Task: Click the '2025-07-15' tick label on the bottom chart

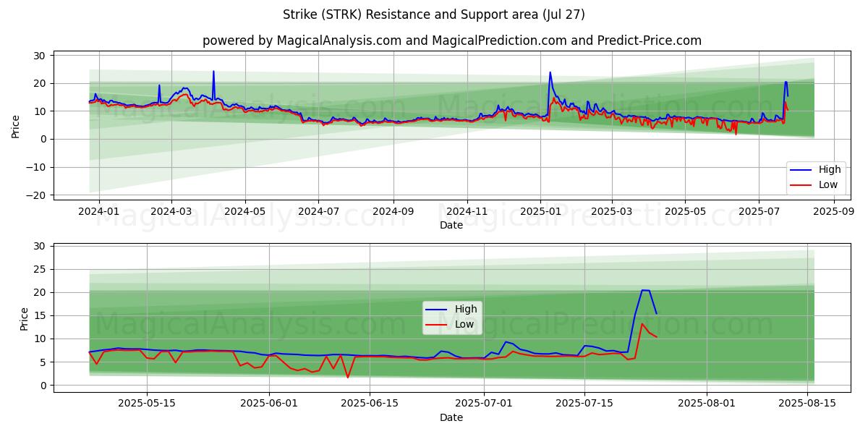Action: (584, 404)
